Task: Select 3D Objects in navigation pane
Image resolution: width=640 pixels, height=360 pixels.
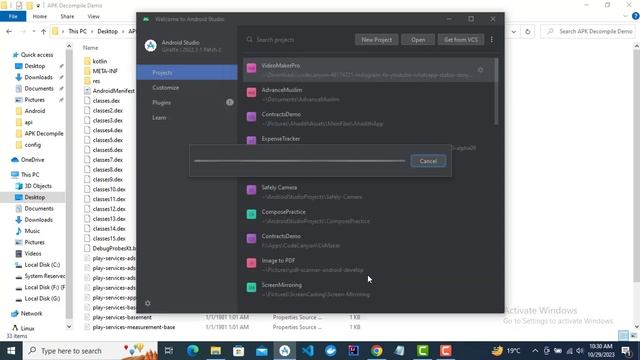Action: pos(38,186)
